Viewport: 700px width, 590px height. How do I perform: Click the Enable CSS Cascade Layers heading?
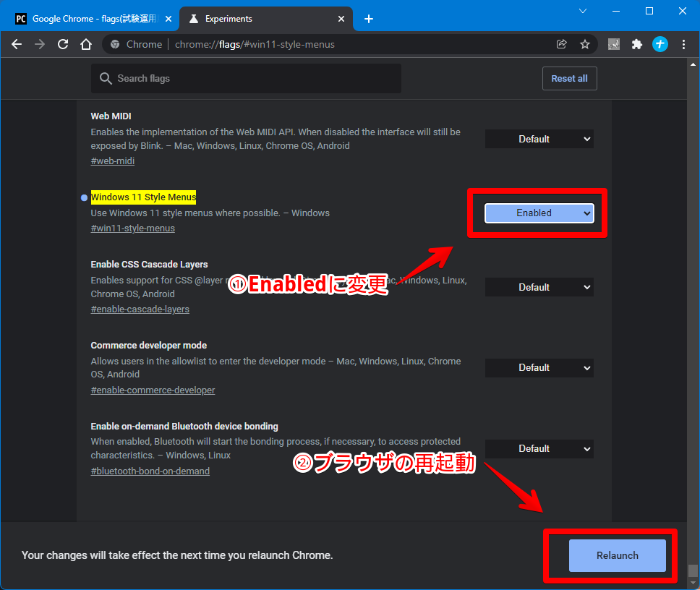pos(149,264)
